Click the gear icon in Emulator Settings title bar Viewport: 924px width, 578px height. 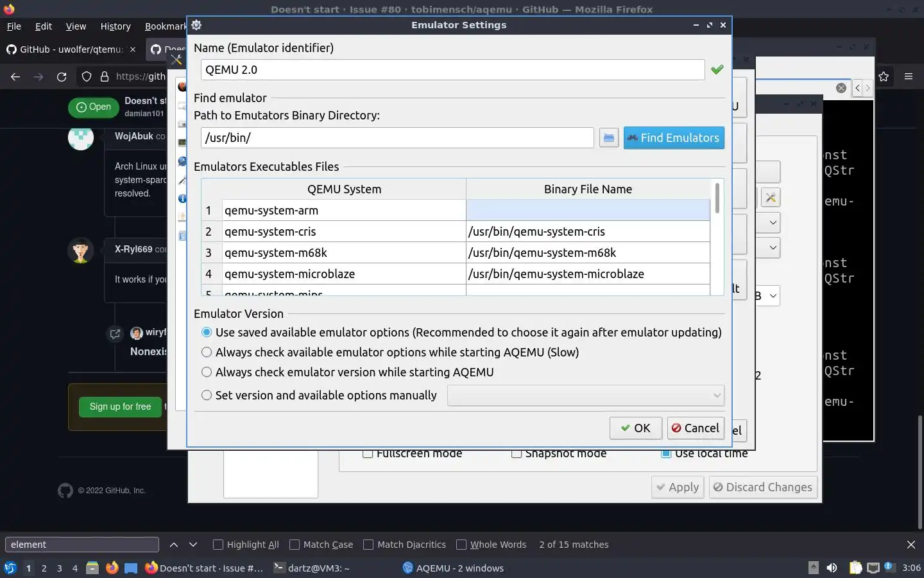[x=196, y=25]
